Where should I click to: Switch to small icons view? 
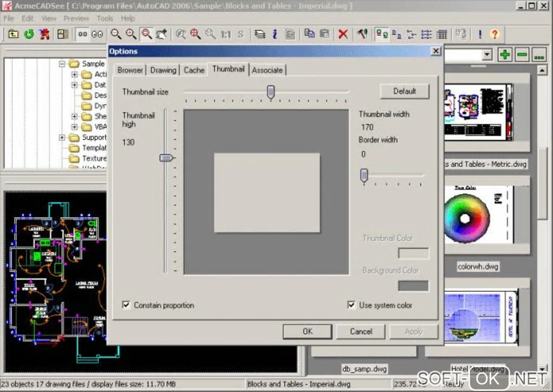pyautogui.click(x=397, y=34)
